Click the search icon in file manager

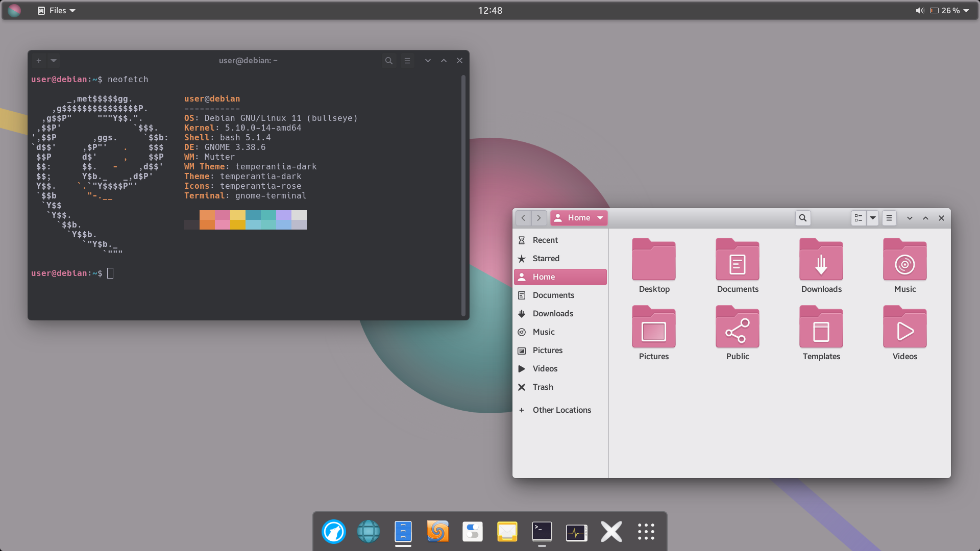coord(802,218)
